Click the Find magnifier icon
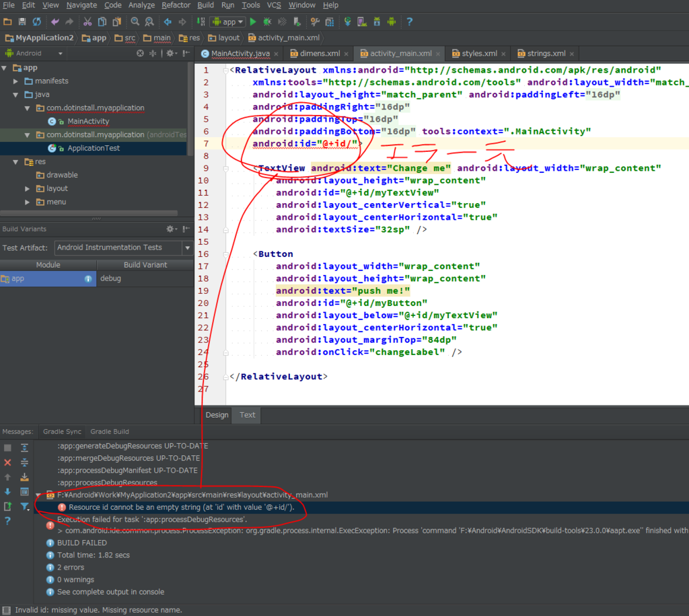The image size is (689, 616). point(135,22)
